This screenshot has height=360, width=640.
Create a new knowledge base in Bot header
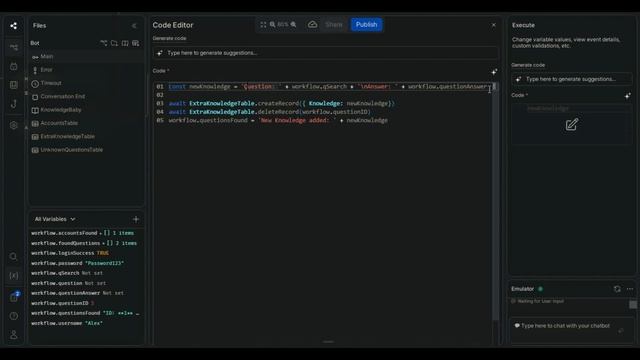pyautogui.click(x=125, y=43)
